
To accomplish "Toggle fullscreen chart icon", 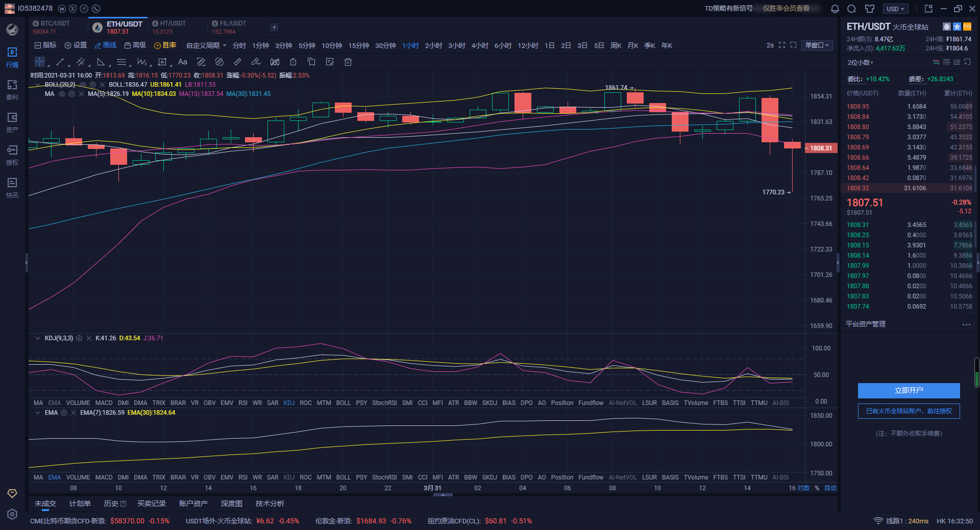I will [782, 45].
